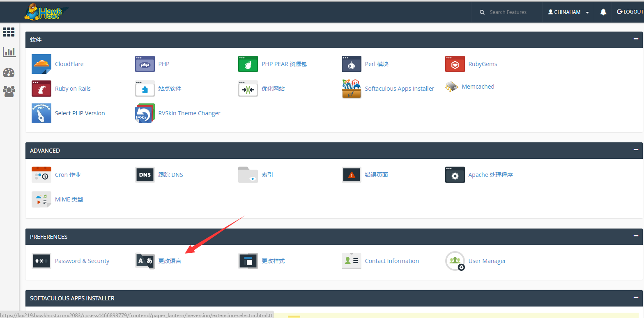644x318 pixels.
Task: Open the CHINAHAM user dropdown
Action: point(568,12)
